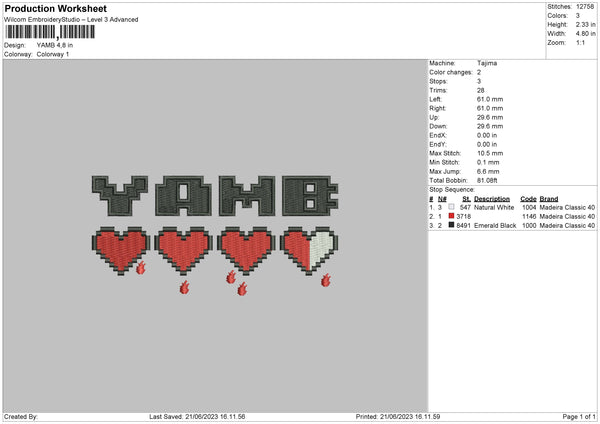This screenshot has width=600, height=424.
Task: Click the 'Page 1 of 1' footer text
Action: pos(579,417)
